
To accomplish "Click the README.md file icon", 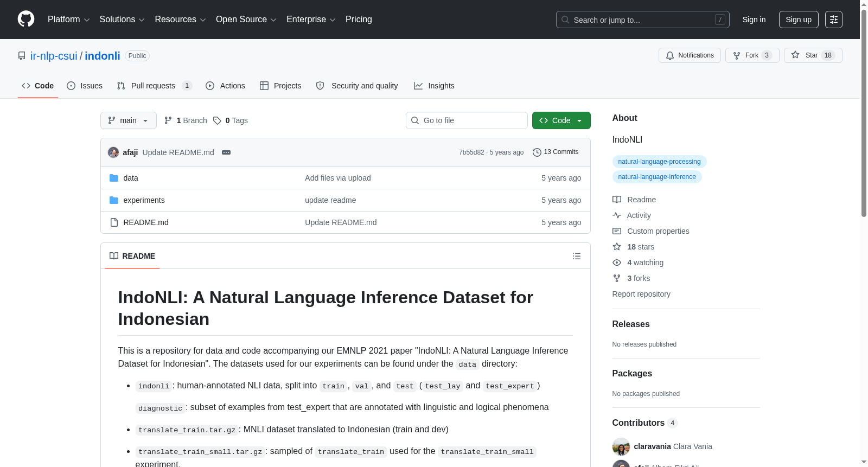I will (114, 222).
